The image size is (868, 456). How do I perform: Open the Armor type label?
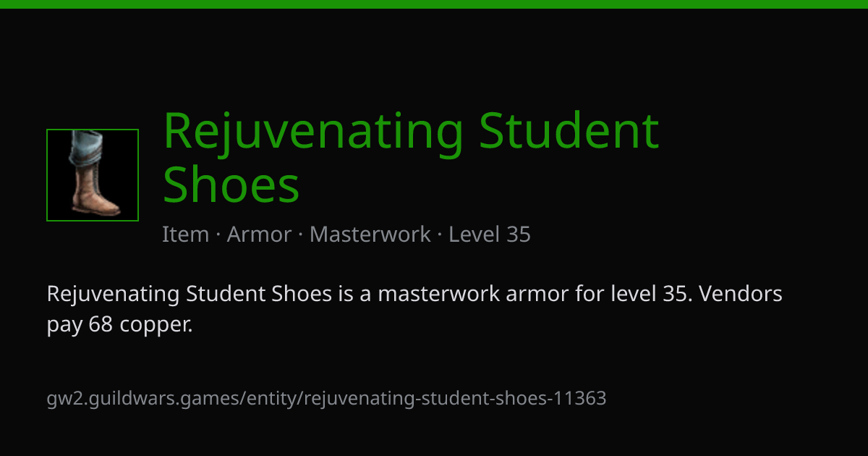[x=259, y=235]
